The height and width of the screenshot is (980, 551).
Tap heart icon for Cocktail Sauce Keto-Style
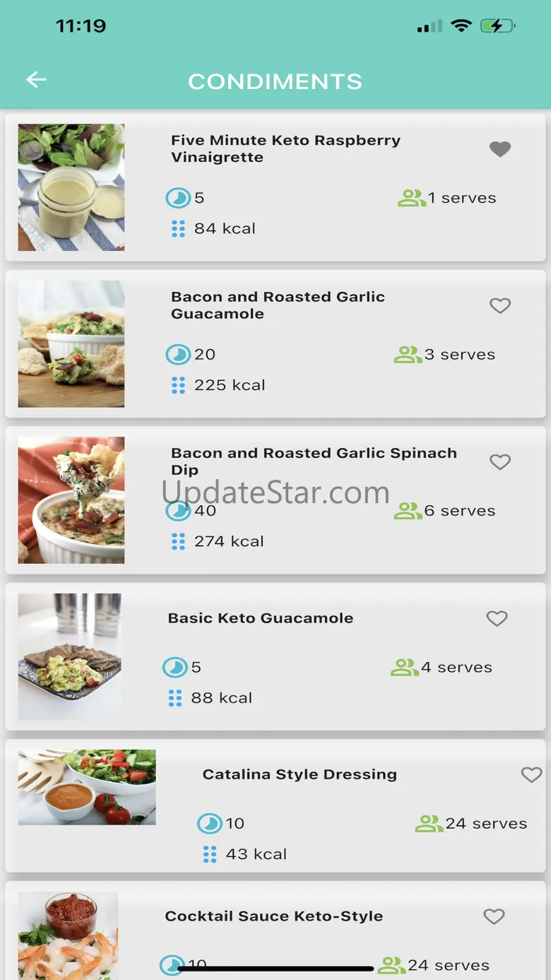494,916
